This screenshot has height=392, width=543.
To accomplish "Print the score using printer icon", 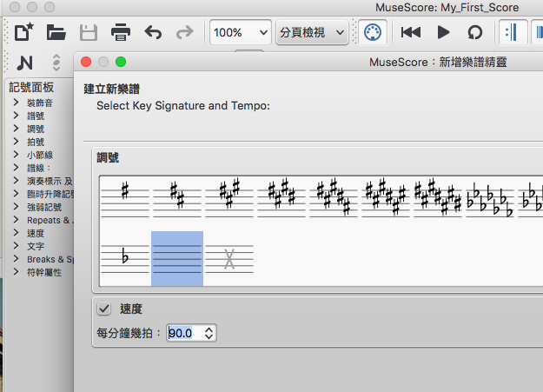I will tap(121, 33).
